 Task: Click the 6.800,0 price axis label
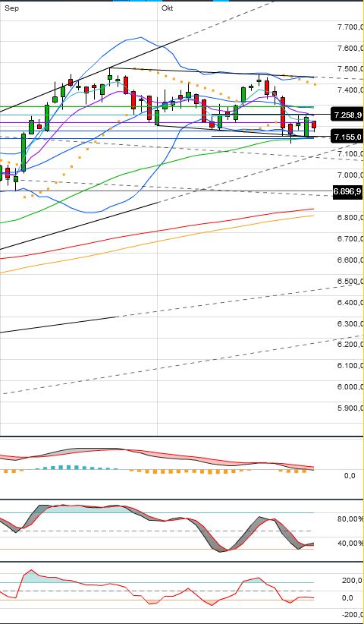(x=350, y=218)
